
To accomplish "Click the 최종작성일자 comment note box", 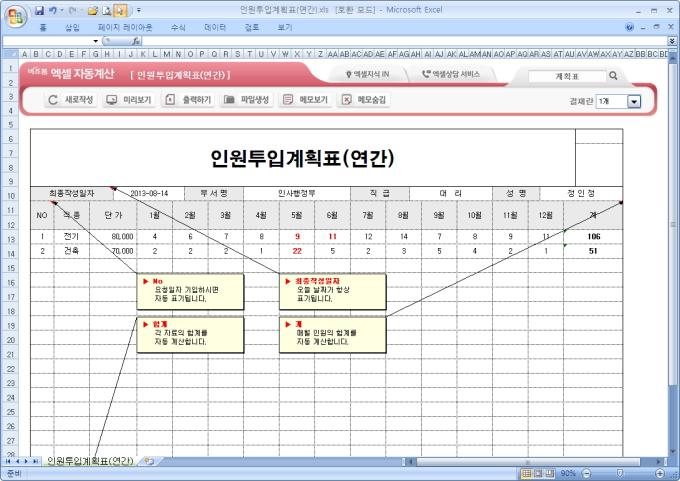I will 333,291.
